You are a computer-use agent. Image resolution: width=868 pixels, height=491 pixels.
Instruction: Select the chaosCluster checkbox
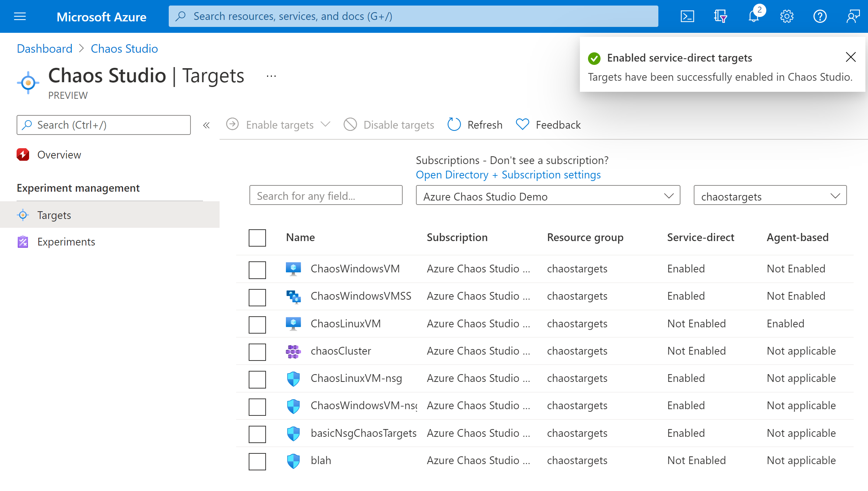pos(258,351)
